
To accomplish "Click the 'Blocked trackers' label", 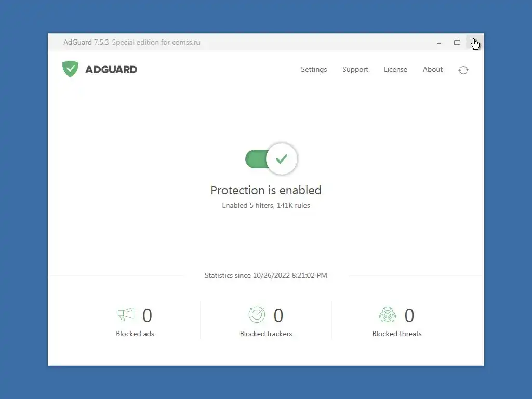I will pyautogui.click(x=265, y=334).
